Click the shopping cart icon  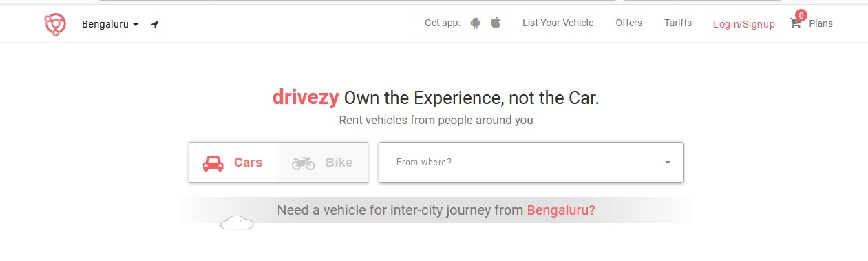(796, 23)
